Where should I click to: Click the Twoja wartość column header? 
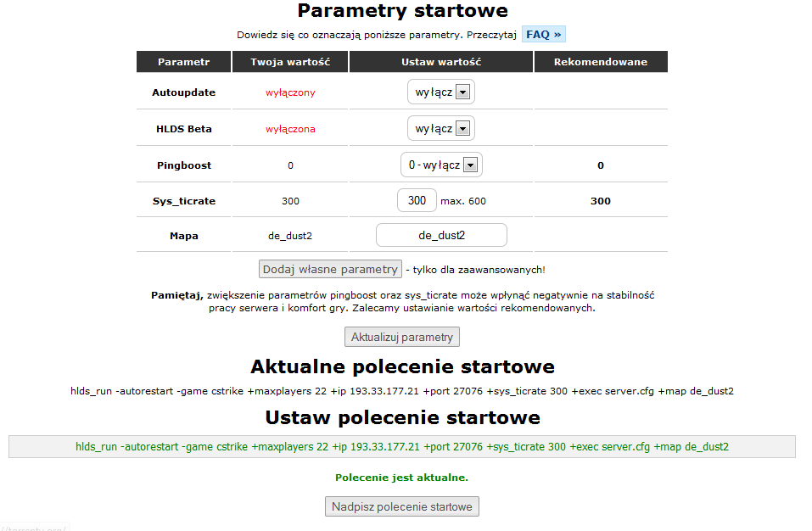[290, 62]
